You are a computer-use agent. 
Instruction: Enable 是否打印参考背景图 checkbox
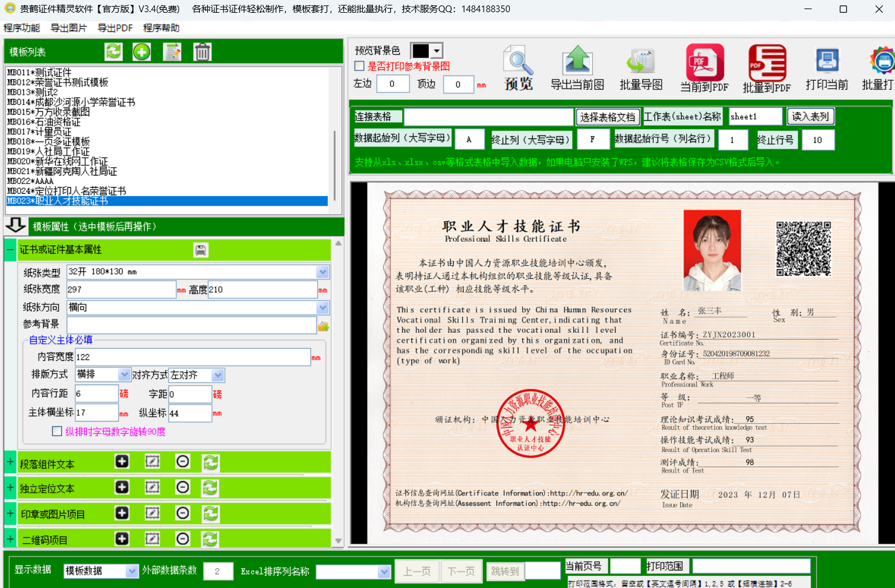pos(359,66)
